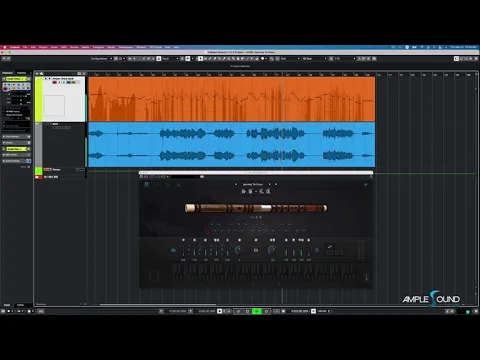Image resolution: width=480 pixels, height=360 pixels.
Task: Click the Journey To Cross preset name
Action: 253,184
